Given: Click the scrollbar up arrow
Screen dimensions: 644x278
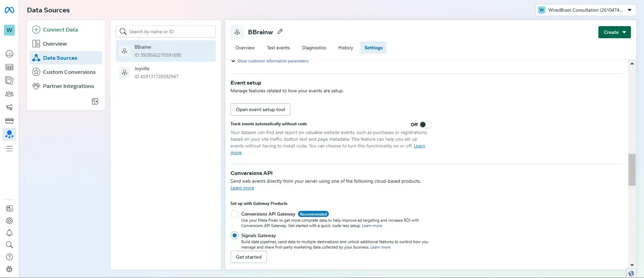Looking at the screenshot, I should (632, 64).
